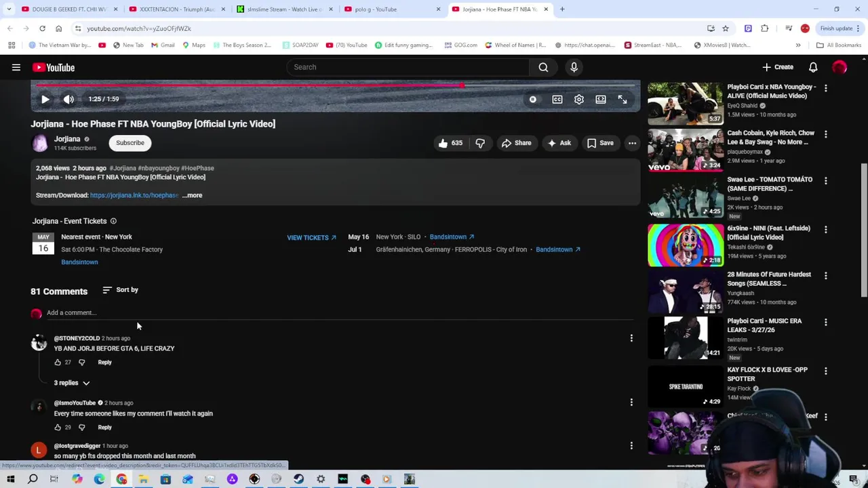
Task: Open 6ix9ine NINI video thumbnail
Action: [686, 245]
